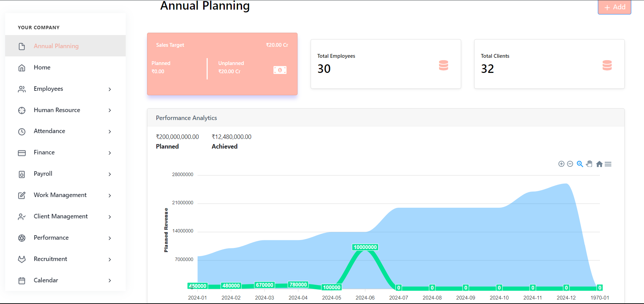The image size is (644, 304).
Task: Click the Attendance clock icon
Action: 22,132
